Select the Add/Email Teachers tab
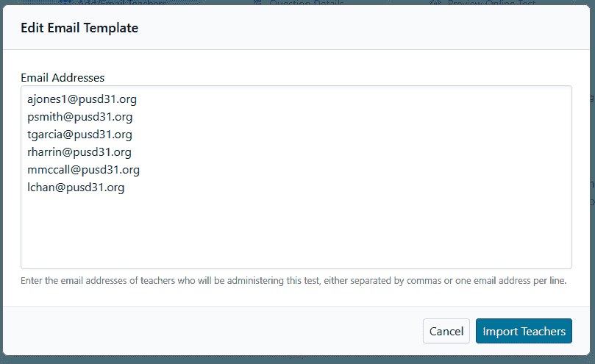Viewport: 595px width, 364px height. click(123, 3)
